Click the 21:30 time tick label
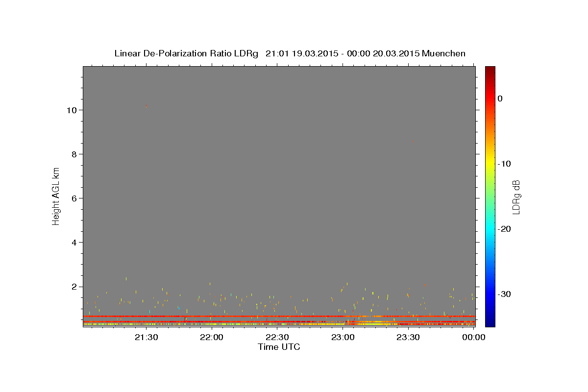Screen dimensions: 588x392 146,337
